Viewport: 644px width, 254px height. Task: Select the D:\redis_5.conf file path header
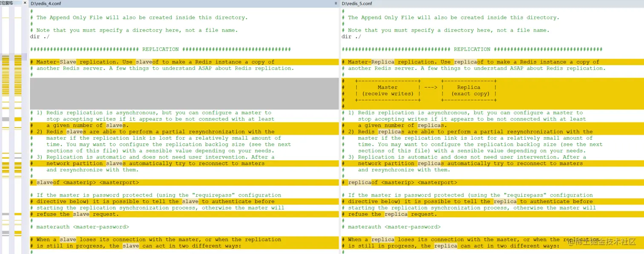pyautogui.click(x=357, y=3)
